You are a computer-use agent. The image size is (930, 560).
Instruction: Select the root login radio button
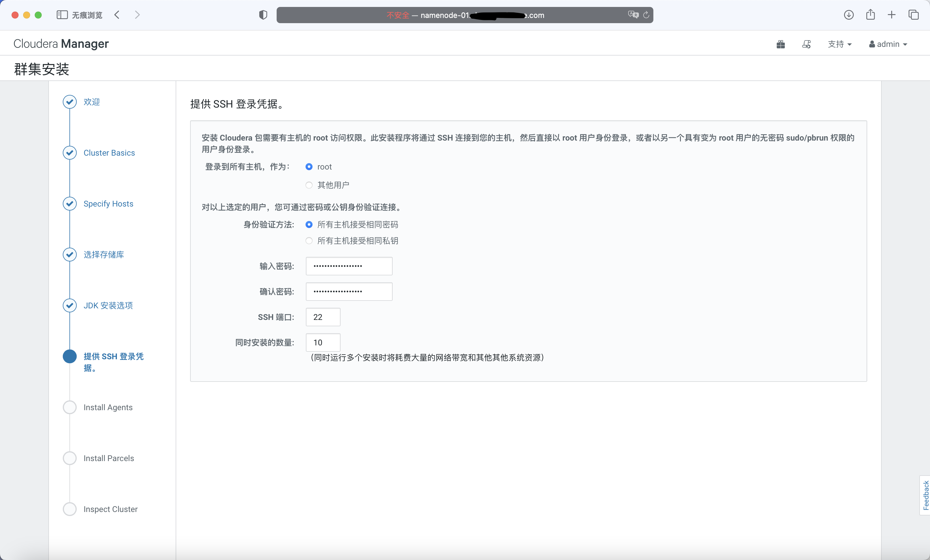pyautogui.click(x=309, y=166)
